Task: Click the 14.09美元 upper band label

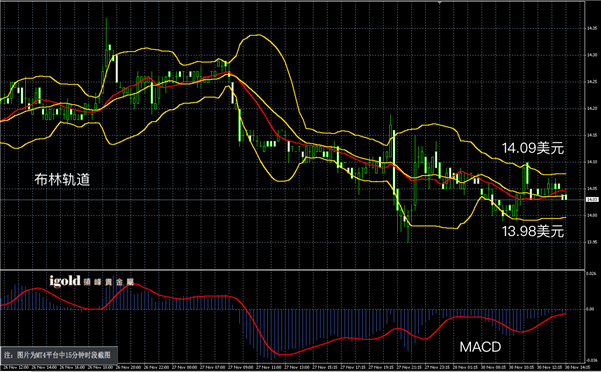Action: point(533,148)
